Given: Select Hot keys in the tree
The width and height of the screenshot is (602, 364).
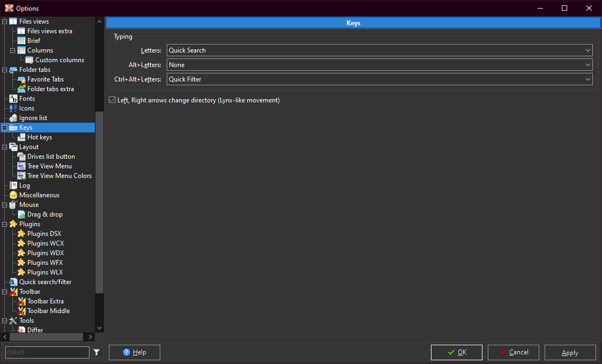Looking at the screenshot, I should 40,137.
